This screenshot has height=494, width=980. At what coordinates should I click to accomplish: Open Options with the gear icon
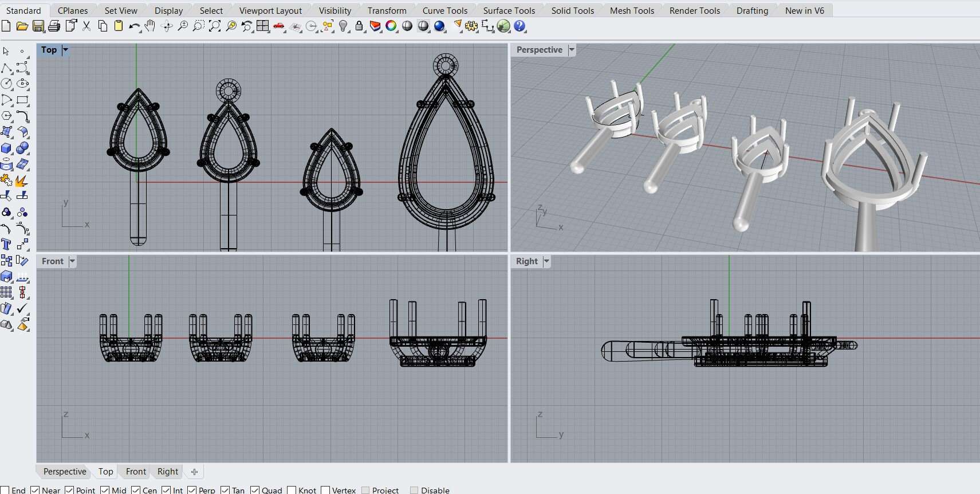click(x=471, y=26)
